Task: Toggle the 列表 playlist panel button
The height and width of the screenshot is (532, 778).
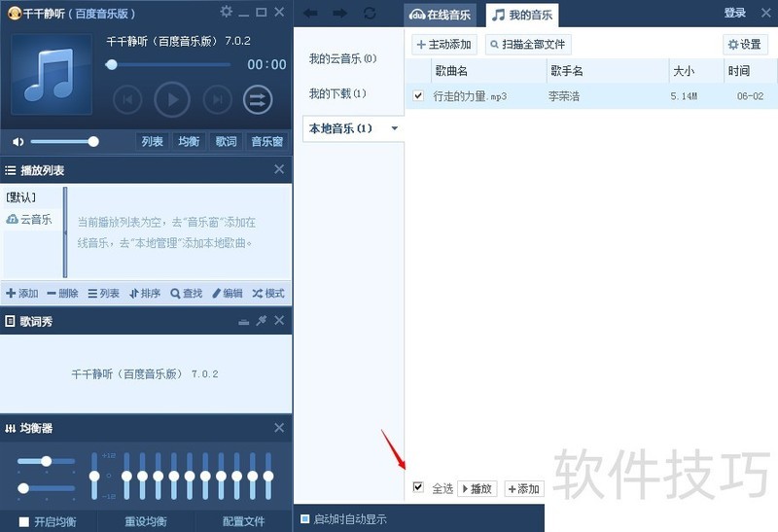Action: (153, 141)
